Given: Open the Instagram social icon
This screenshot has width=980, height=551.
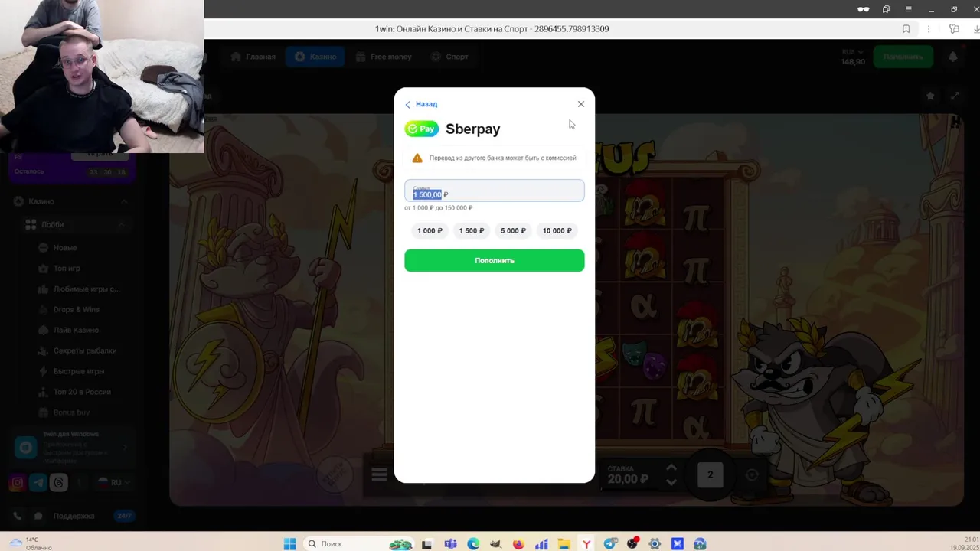Looking at the screenshot, I should tap(17, 483).
